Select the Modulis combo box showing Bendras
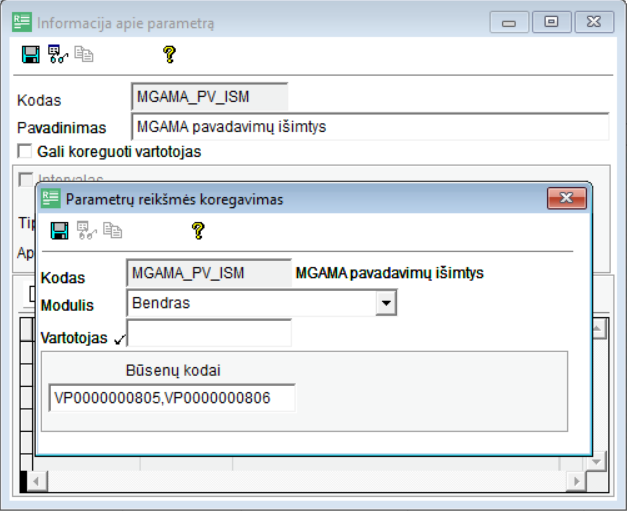627x511 pixels. pos(251,302)
